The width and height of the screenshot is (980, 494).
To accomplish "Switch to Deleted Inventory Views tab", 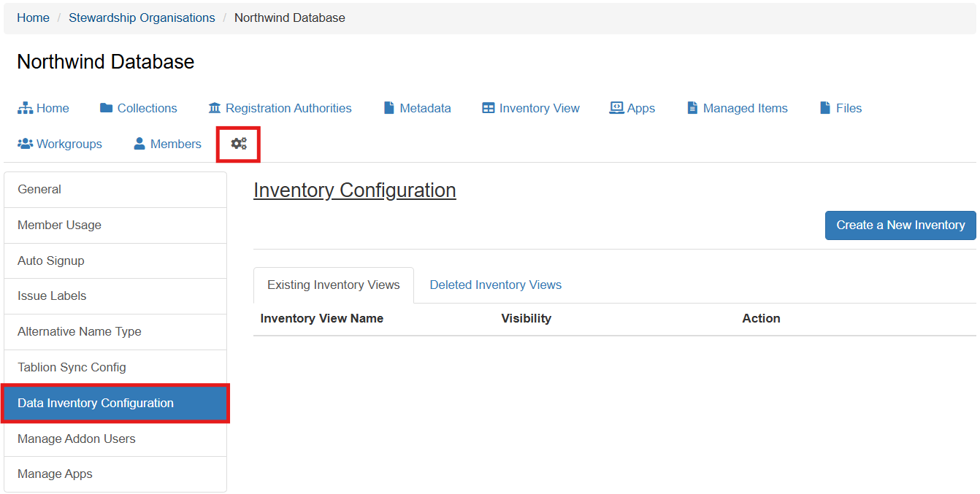I will pyautogui.click(x=495, y=285).
